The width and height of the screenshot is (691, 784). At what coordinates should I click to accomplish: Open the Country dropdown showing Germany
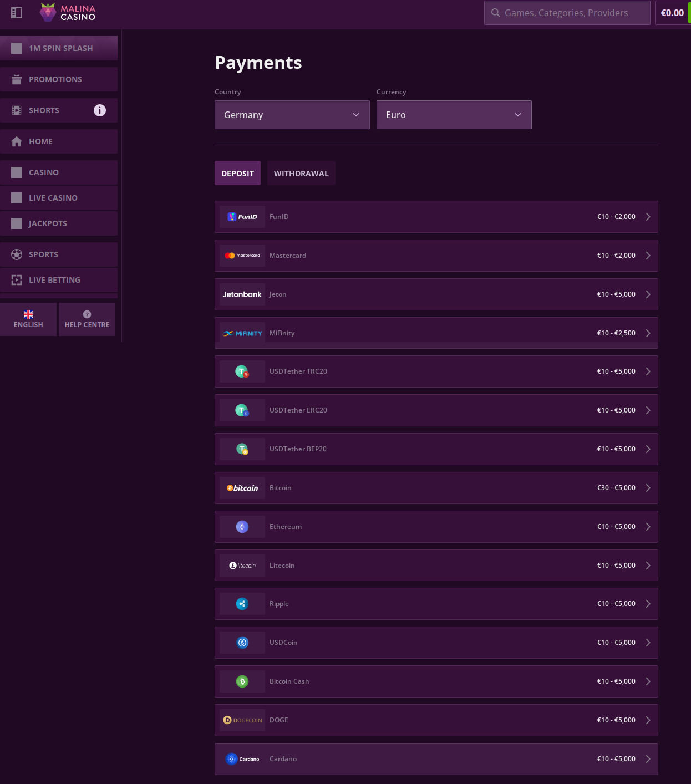click(x=292, y=115)
